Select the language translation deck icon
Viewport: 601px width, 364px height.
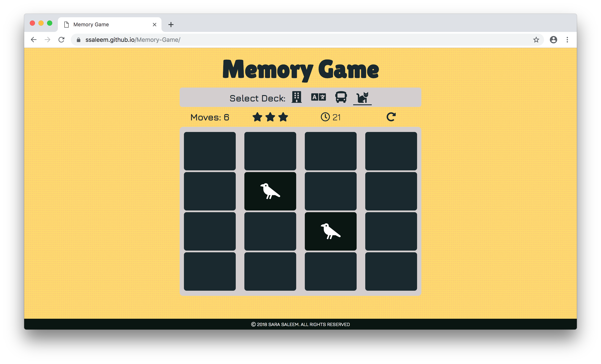coord(318,97)
